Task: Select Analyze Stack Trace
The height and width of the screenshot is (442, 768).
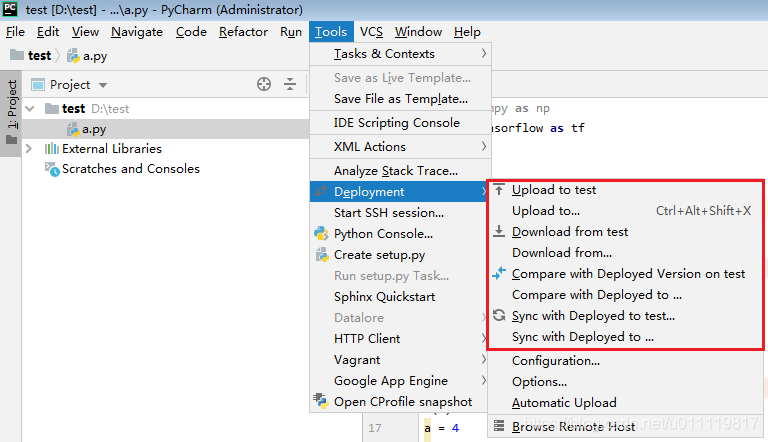Action: coord(400,171)
